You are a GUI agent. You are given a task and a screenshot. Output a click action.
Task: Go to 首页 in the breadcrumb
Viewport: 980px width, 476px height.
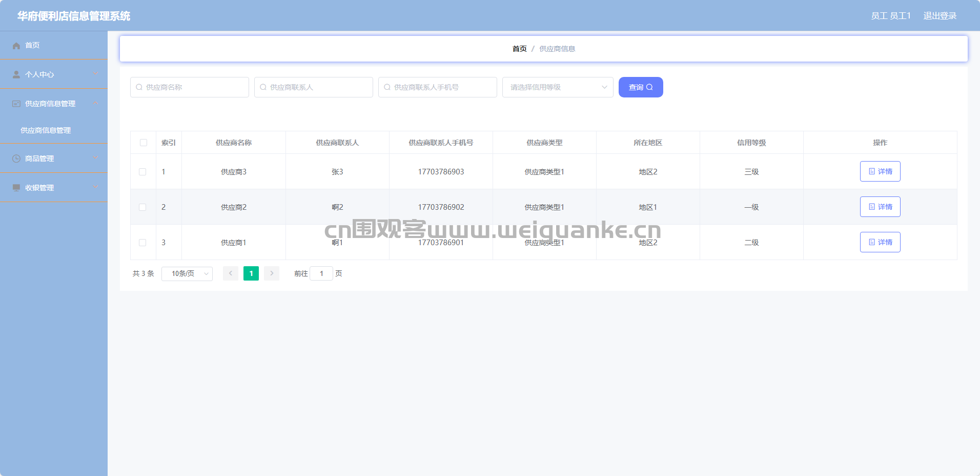click(519, 49)
